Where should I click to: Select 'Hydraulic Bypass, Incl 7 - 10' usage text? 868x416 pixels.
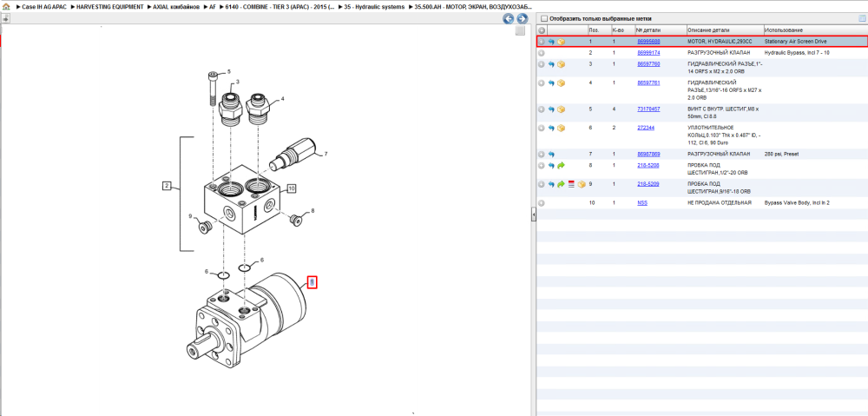click(x=797, y=53)
